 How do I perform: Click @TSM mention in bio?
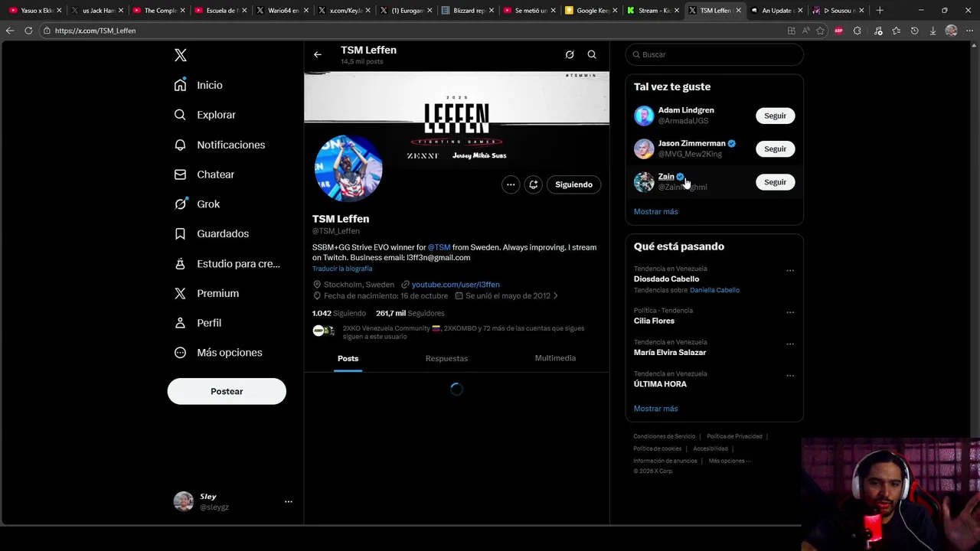(439, 247)
